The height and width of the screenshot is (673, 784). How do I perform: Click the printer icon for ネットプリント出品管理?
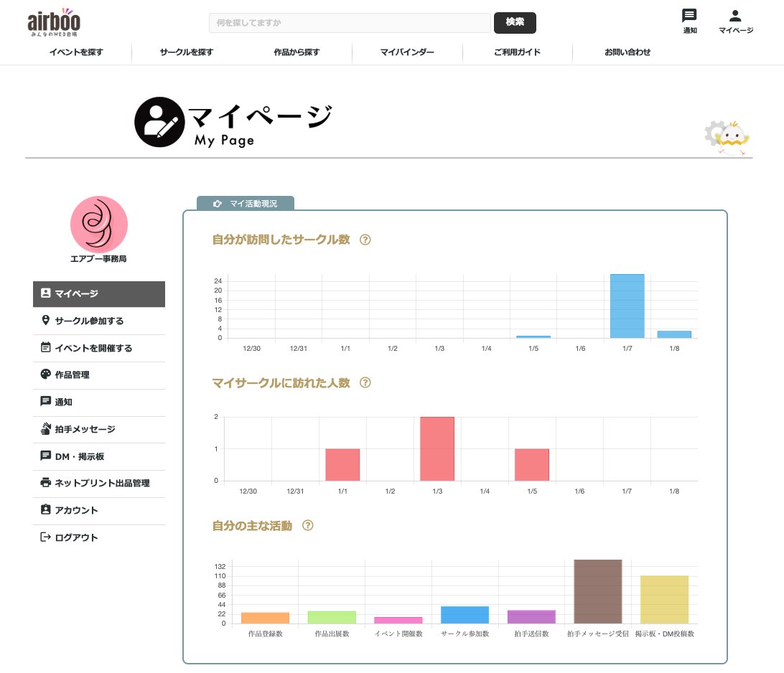pos(45,483)
